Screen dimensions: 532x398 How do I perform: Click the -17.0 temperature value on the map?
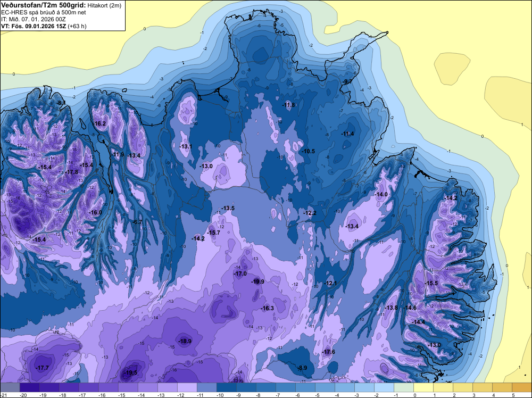coord(240,273)
